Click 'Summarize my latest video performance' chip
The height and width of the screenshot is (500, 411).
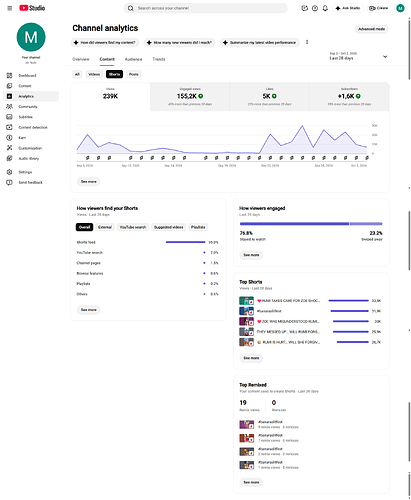coord(260,42)
